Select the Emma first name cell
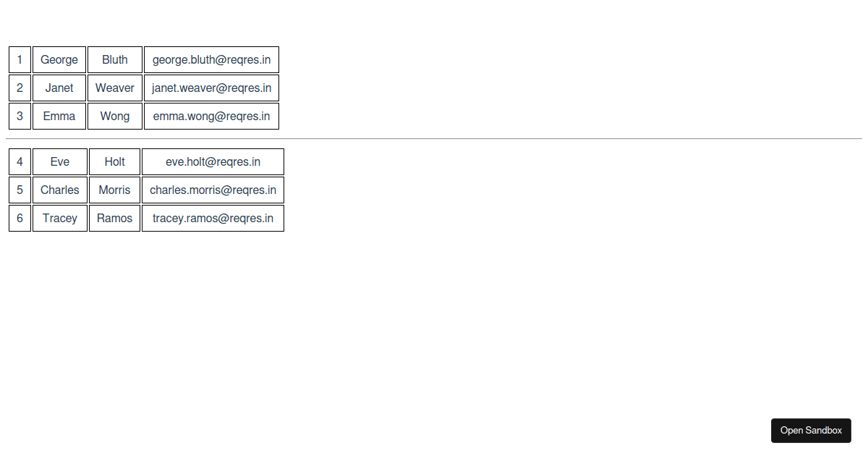Viewport: 868px width, 456px height. click(x=59, y=117)
